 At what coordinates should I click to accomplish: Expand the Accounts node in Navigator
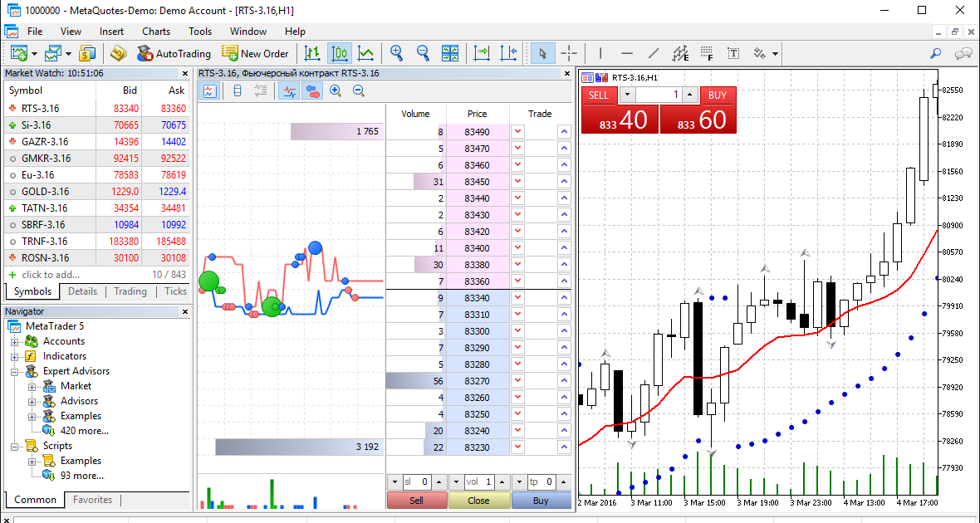14,341
